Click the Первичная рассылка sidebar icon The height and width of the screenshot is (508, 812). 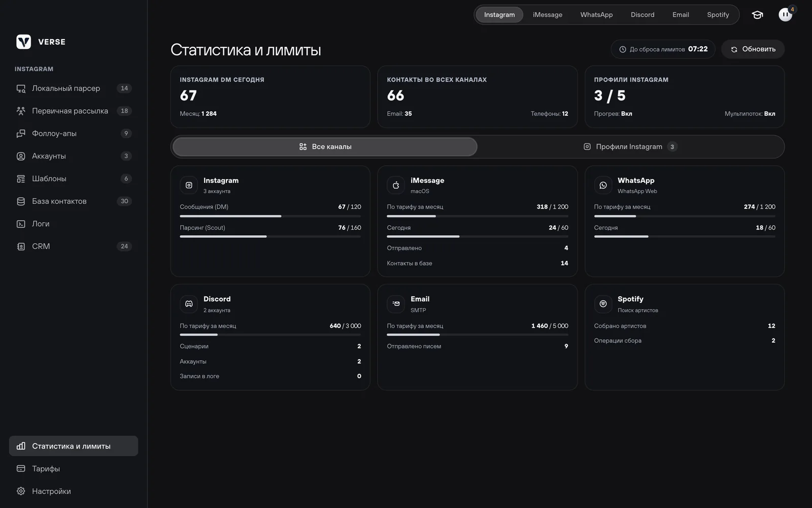point(21,111)
